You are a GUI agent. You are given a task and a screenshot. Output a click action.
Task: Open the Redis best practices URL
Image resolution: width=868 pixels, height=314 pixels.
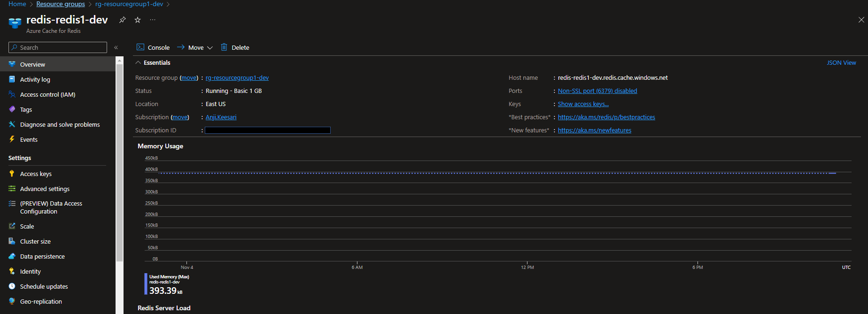tap(606, 117)
